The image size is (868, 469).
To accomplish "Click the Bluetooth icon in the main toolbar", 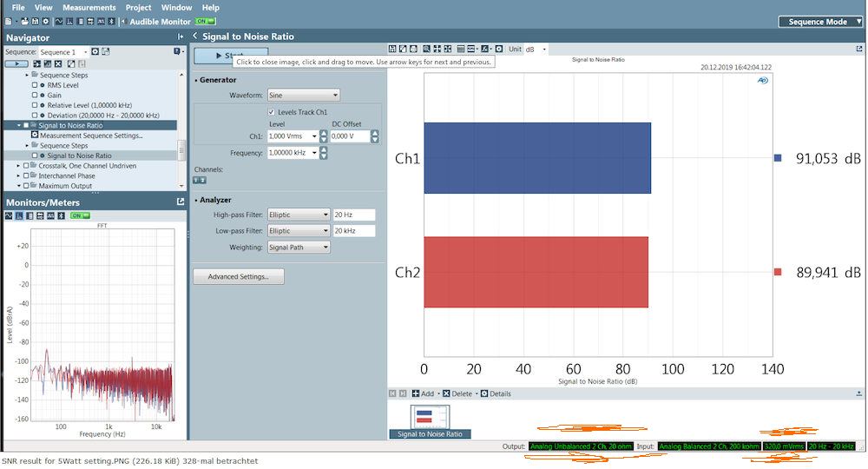I will (x=111, y=21).
